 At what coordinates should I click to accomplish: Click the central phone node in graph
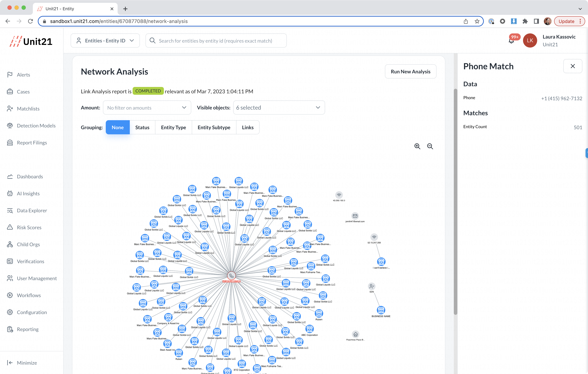[x=231, y=276]
